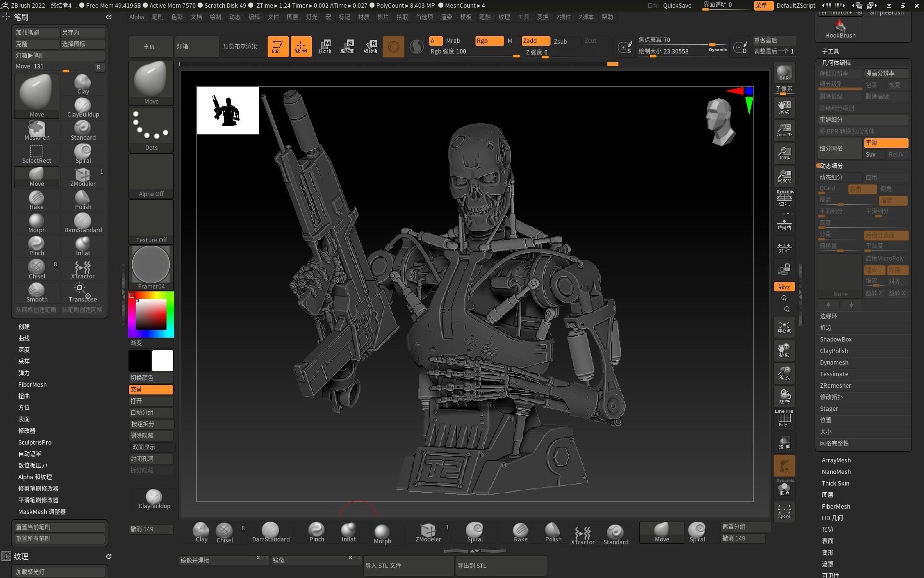Toggle the Zadd sculpt mode

(x=536, y=41)
